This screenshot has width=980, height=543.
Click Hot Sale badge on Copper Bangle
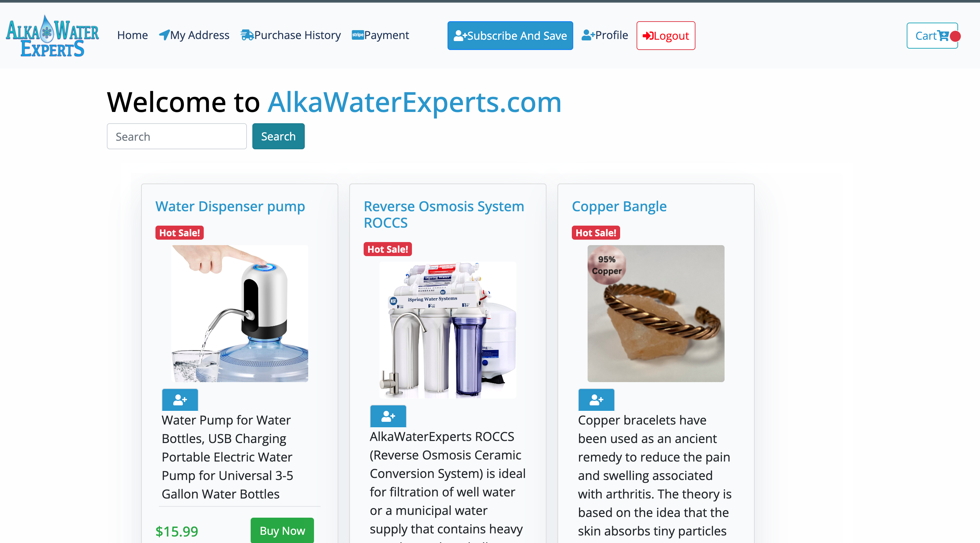(x=596, y=233)
